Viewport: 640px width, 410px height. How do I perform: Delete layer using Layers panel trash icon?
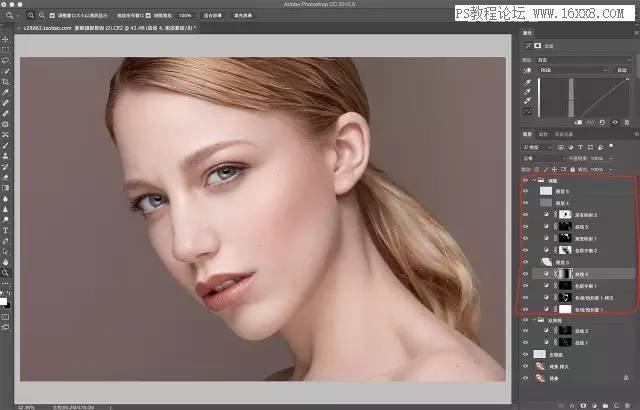pyautogui.click(x=627, y=406)
